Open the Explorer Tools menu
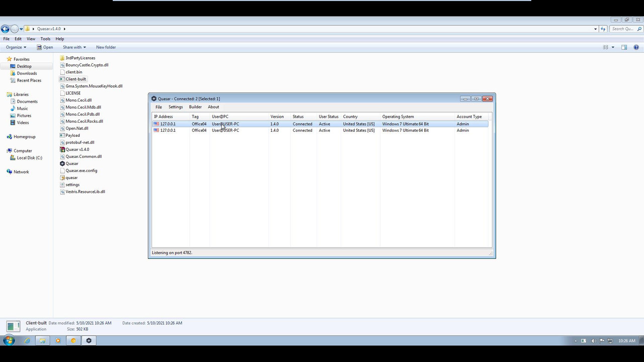Viewport: 644px width, 362px height. pos(45,39)
